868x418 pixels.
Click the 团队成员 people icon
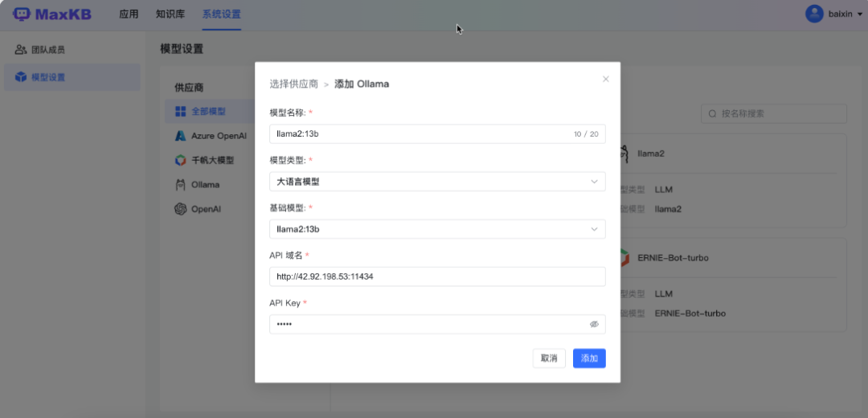tap(20, 50)
